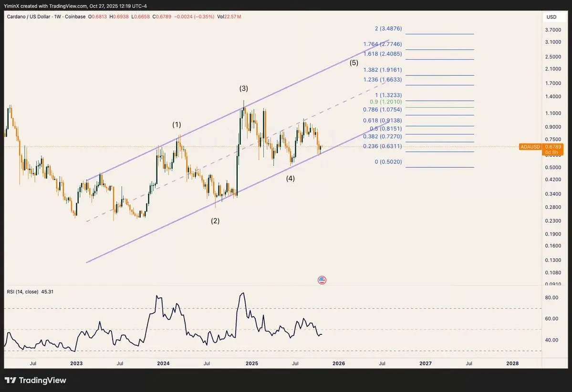
Task: Click the wave (1) label annotation
Action: tap(177, 125)
